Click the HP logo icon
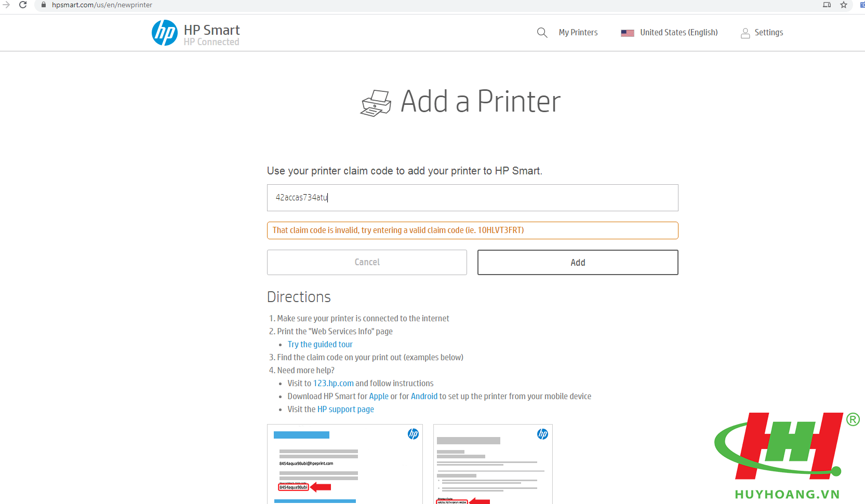 pos(165,33)
